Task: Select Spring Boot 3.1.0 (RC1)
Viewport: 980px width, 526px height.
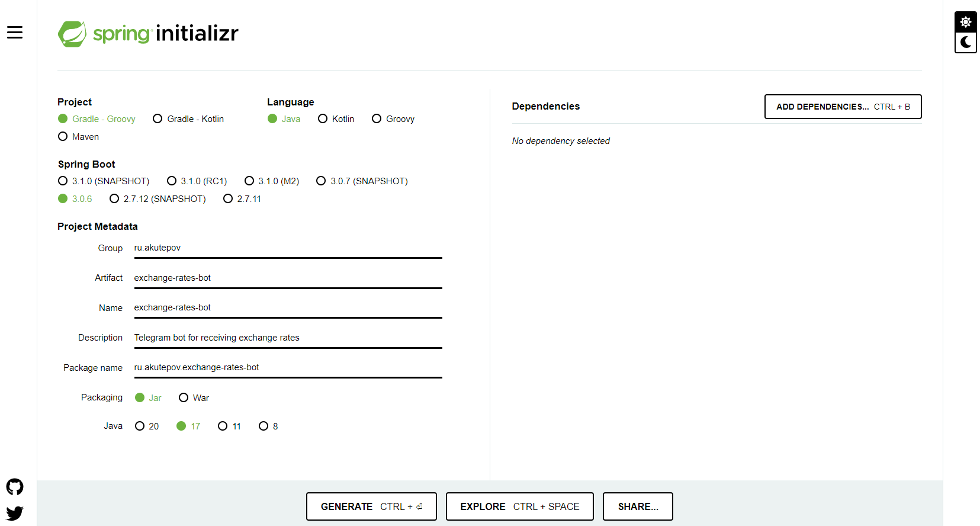Action: [197, 181]
